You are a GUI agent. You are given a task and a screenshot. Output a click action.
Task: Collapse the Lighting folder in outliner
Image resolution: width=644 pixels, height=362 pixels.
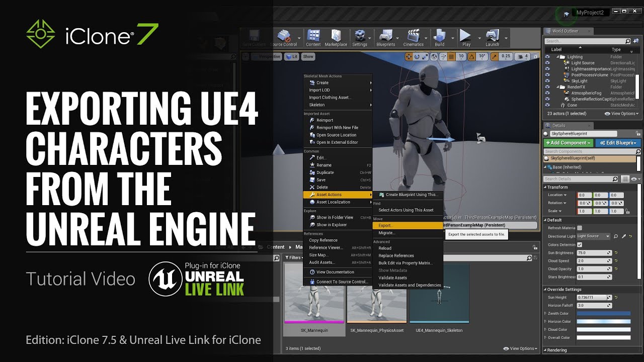pyautogui.click(x=557, y=57)
